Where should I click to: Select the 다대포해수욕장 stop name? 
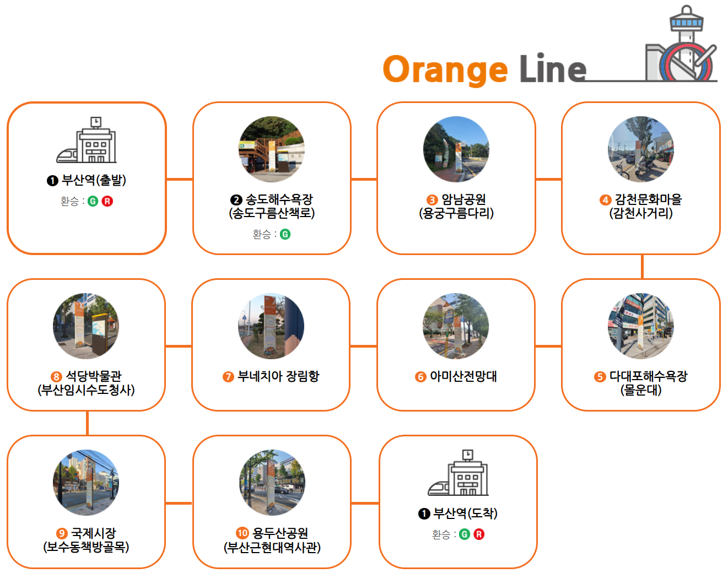[x=648, y=376]
